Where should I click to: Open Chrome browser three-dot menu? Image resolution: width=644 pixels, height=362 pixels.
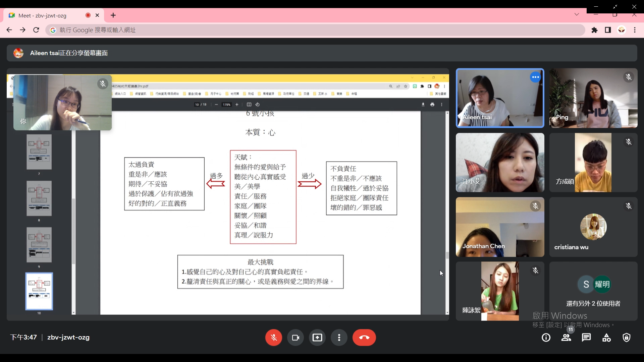[x=635, y=30]
